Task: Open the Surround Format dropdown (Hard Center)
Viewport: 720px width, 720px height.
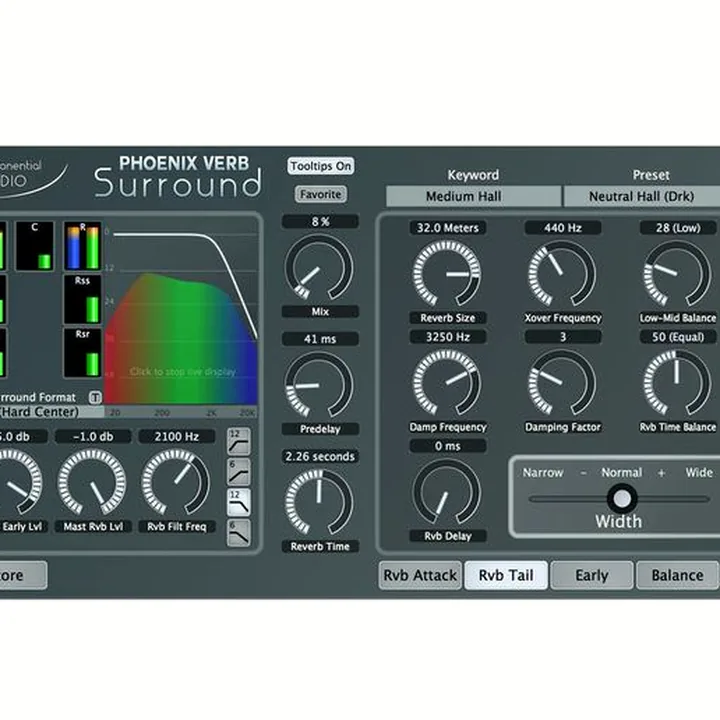Action: tap(51, 411)
